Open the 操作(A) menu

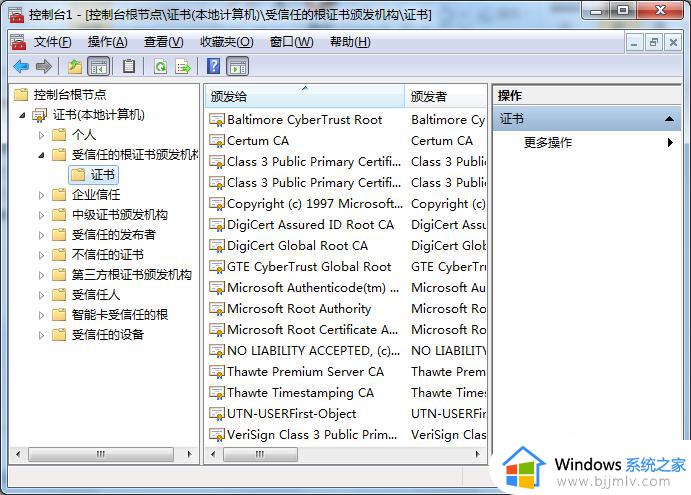108,42
